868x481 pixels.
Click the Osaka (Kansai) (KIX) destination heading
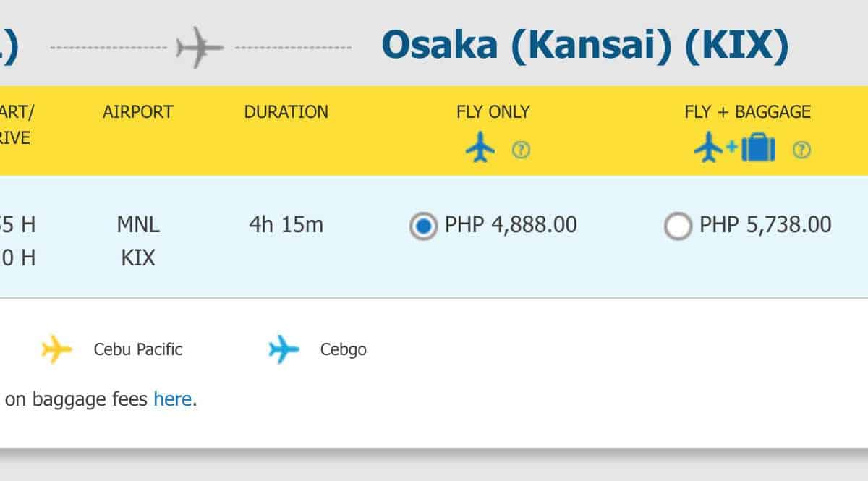[x=584, y=45]
